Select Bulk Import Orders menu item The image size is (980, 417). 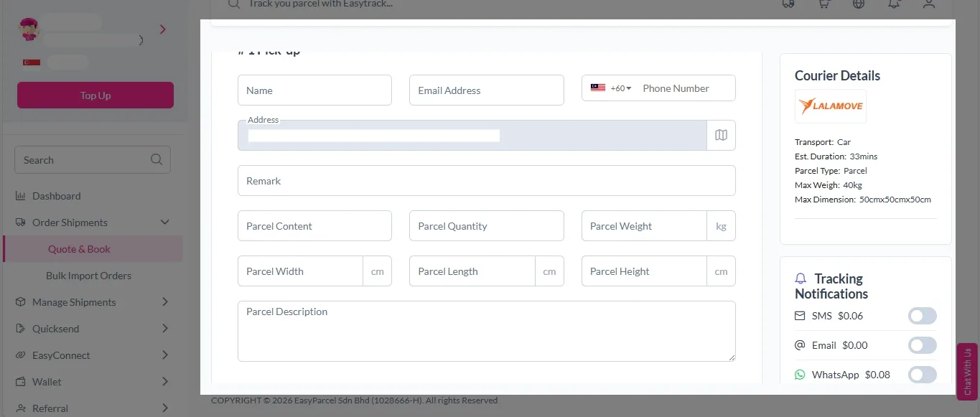(88, 276)
